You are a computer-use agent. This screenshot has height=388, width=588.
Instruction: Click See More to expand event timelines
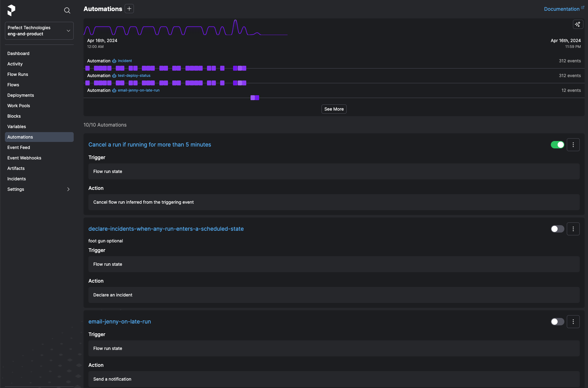click(x=334, y=109)
